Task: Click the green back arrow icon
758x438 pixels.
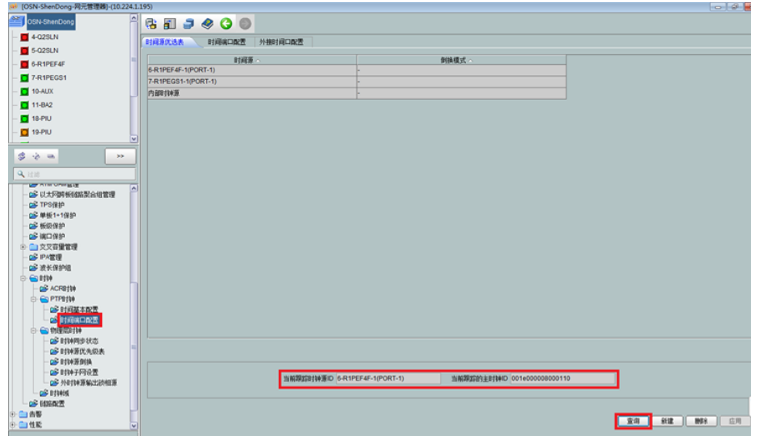Action: (226, 24)
